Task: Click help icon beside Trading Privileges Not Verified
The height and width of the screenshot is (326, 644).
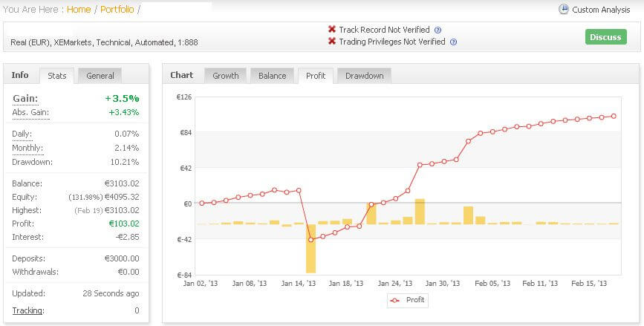Action: point(453,42)
